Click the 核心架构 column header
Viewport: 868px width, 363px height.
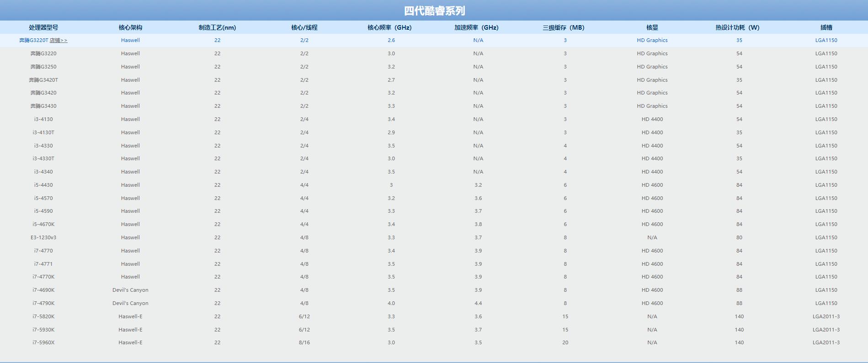(x=130, y=27)
